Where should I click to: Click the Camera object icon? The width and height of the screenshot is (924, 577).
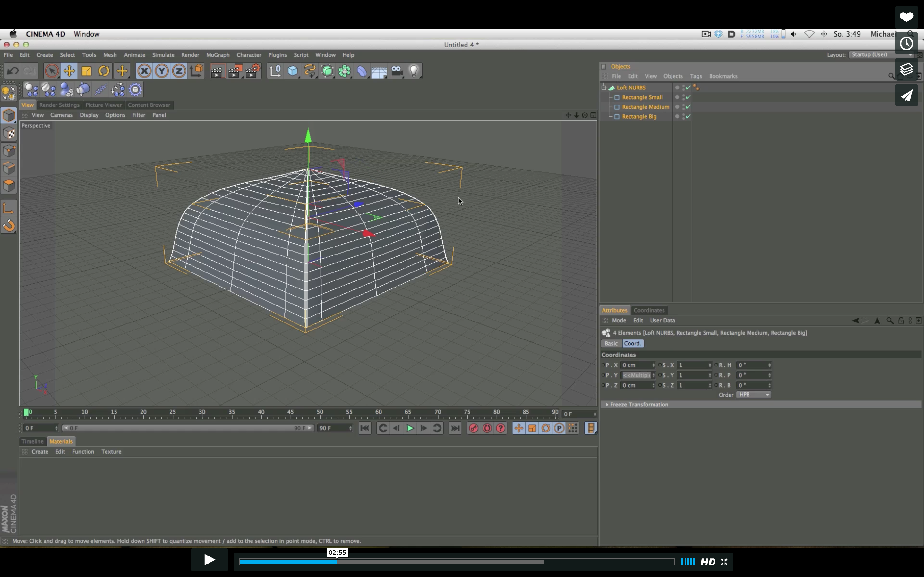click(397, 71)
